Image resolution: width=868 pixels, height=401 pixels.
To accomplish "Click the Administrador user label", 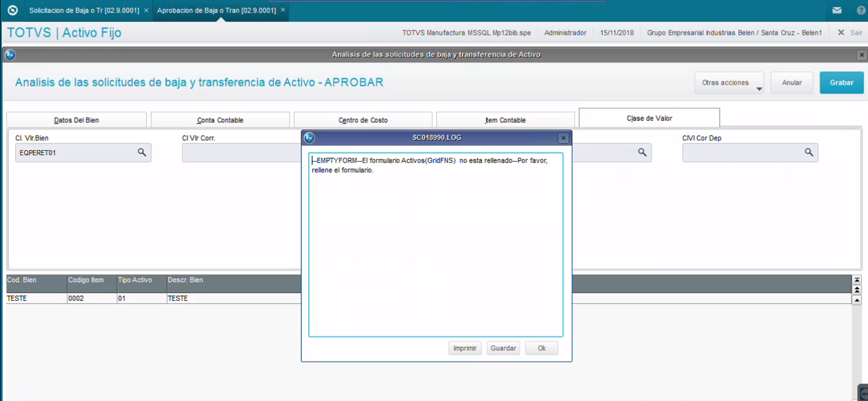I will pos(565,33).
